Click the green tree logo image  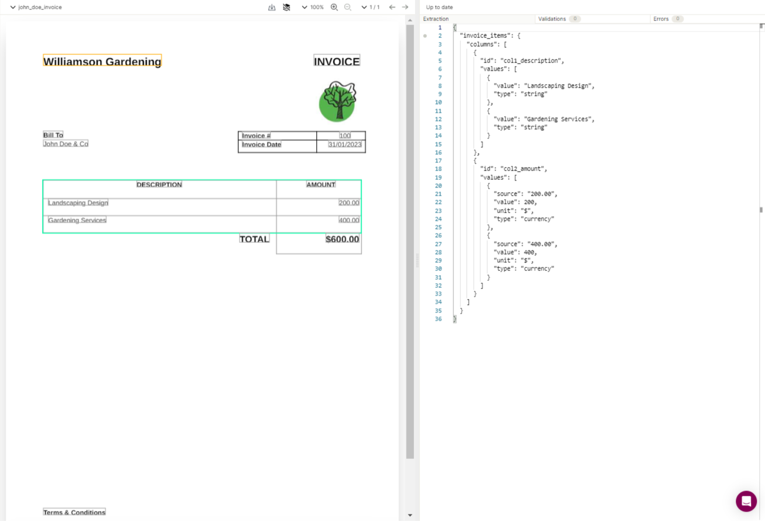tap(337, 102)
